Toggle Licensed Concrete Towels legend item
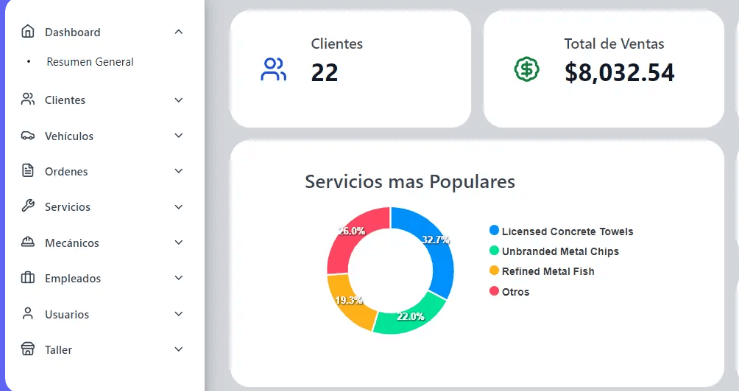Image resolution: width=739 pixels, height=391 pixels. 561,231
